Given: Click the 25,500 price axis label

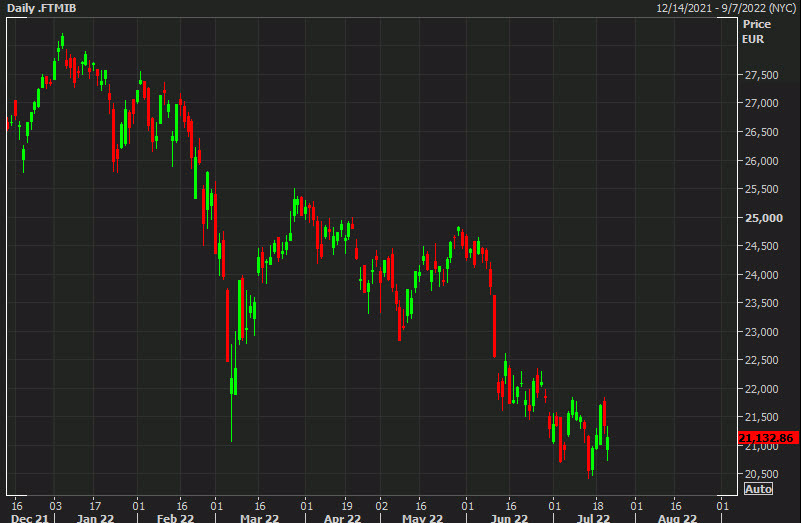Looking at the screenshot, I should (761, 189).
